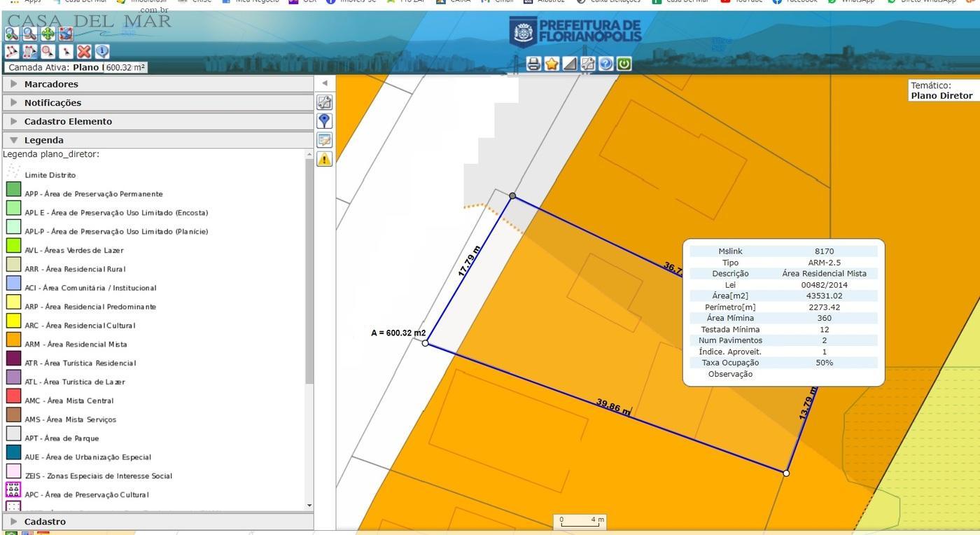Click the gray triangle scale icon

click(570, 64)
